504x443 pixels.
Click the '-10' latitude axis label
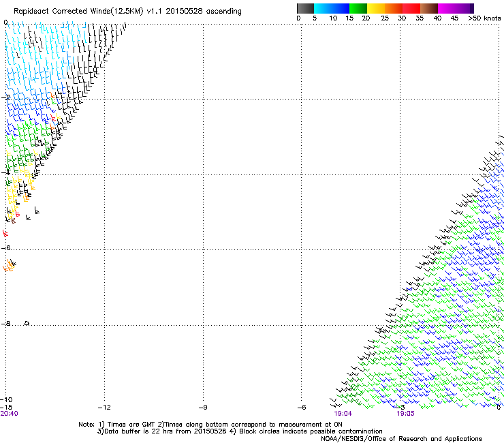click(6, 400)
